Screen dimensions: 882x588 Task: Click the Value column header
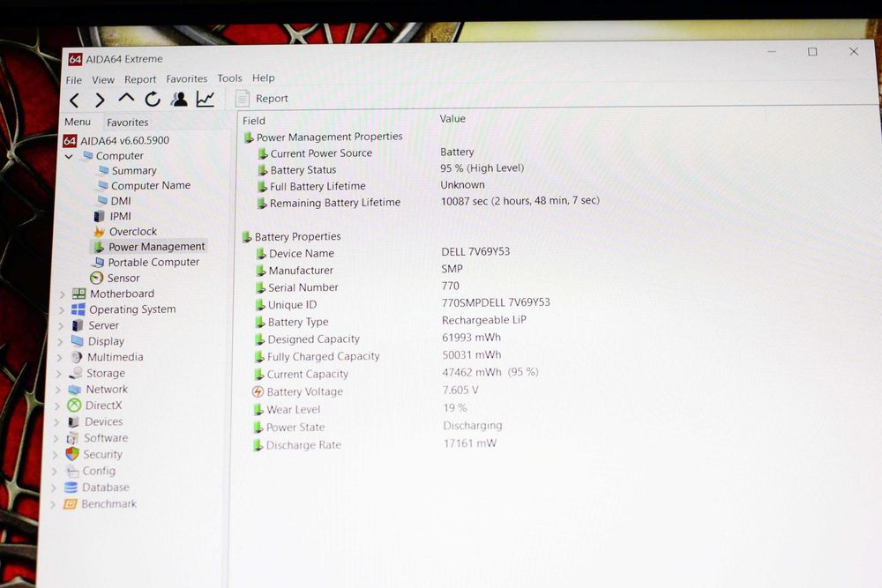452,119
